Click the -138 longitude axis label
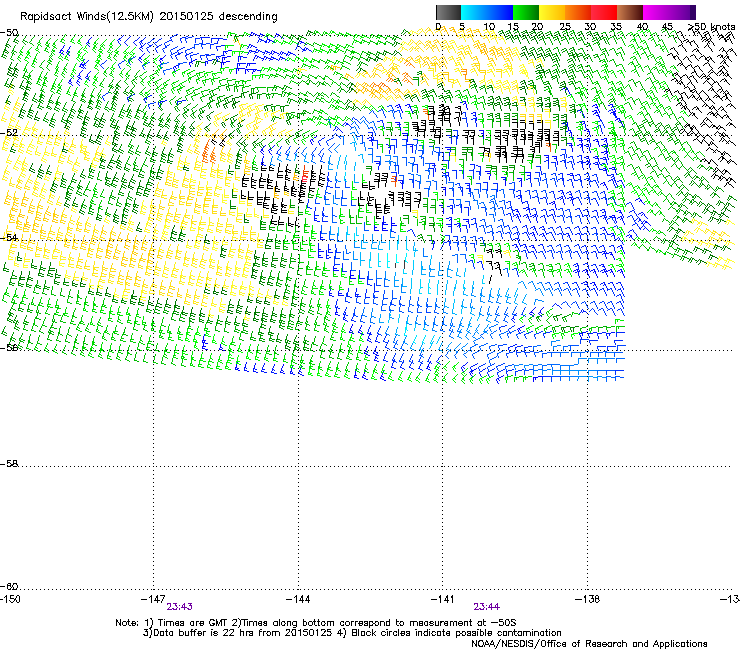Screen dimensions: 740x650 (x=588, y=599)
